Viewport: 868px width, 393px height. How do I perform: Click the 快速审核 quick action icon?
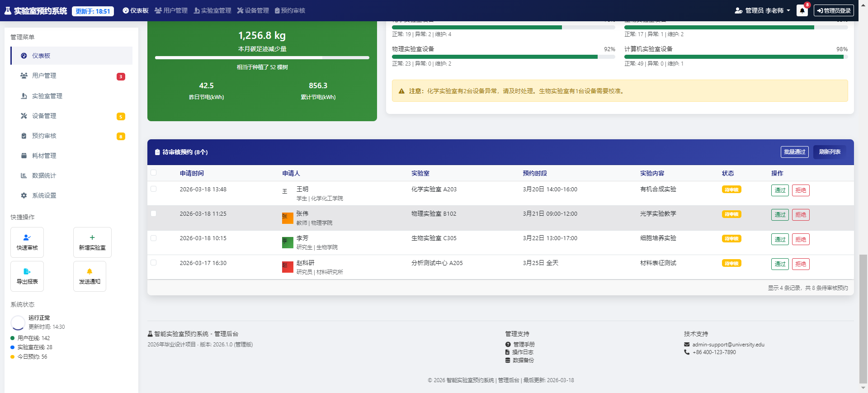tap(27, 237)
